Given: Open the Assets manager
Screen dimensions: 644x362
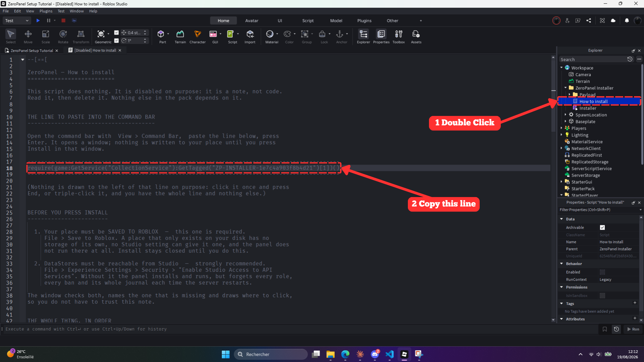Looking at the screenshot, I should pyautogui.click(x=416, y=36).
